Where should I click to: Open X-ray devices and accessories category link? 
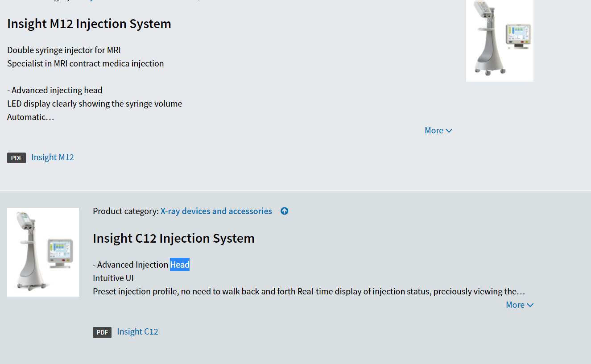click(x=216, y=211)
